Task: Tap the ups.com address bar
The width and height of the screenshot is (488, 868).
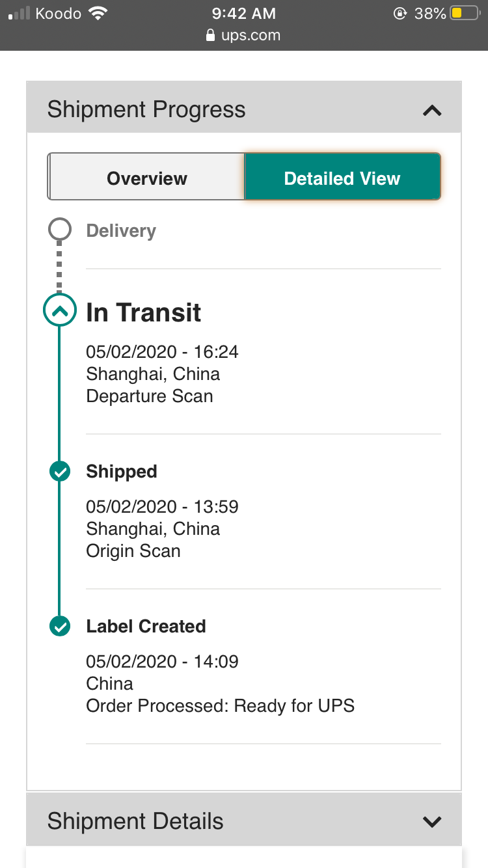Action: (250, 35)
